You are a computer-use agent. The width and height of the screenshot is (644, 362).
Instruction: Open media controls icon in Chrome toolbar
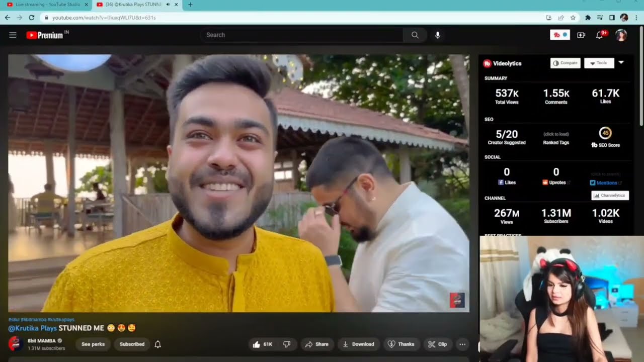click(x=600, y=18)
